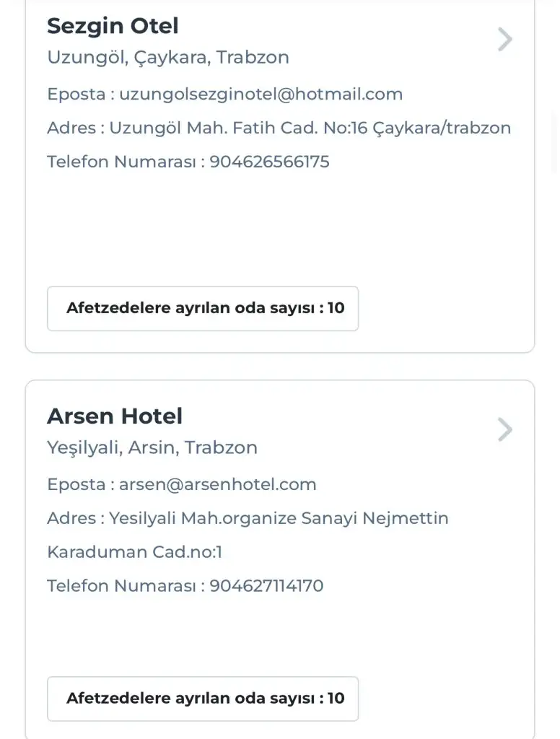The image size is (560, 739).
Task: Click the Eposta label in Sezgin Otel card
Action: pyautogui.click(x=75, y=94)
